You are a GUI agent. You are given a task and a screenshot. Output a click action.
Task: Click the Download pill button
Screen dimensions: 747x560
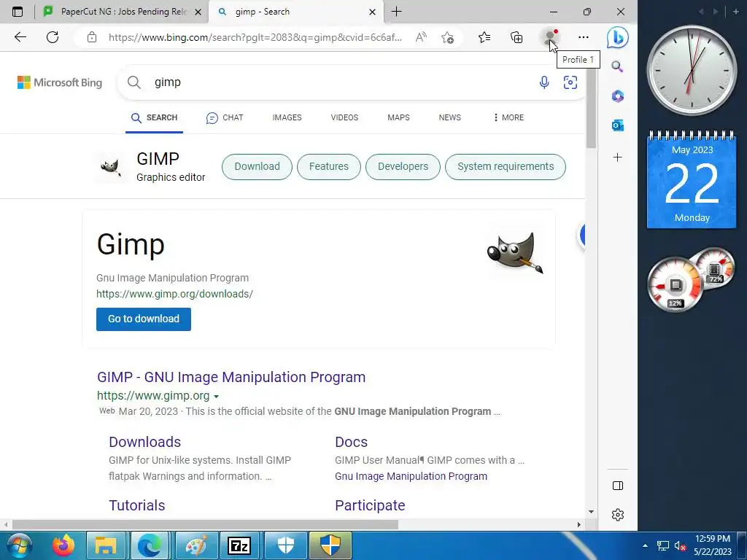coord(257,167)
